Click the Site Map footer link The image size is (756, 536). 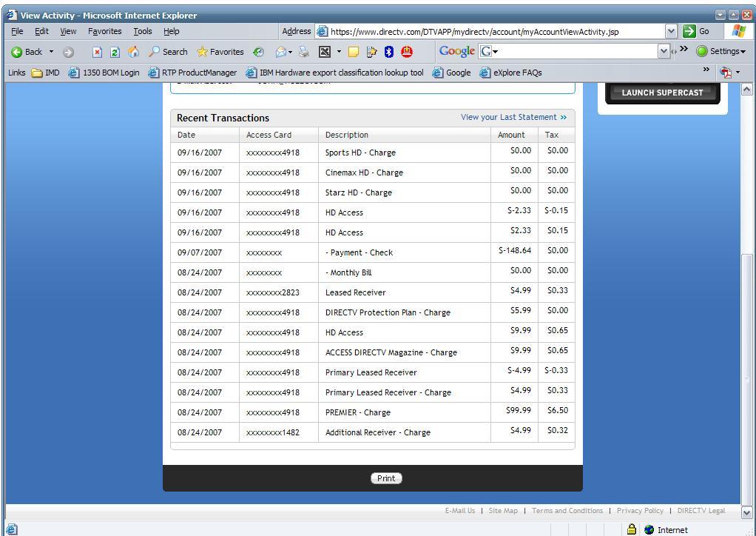point(503,510)
